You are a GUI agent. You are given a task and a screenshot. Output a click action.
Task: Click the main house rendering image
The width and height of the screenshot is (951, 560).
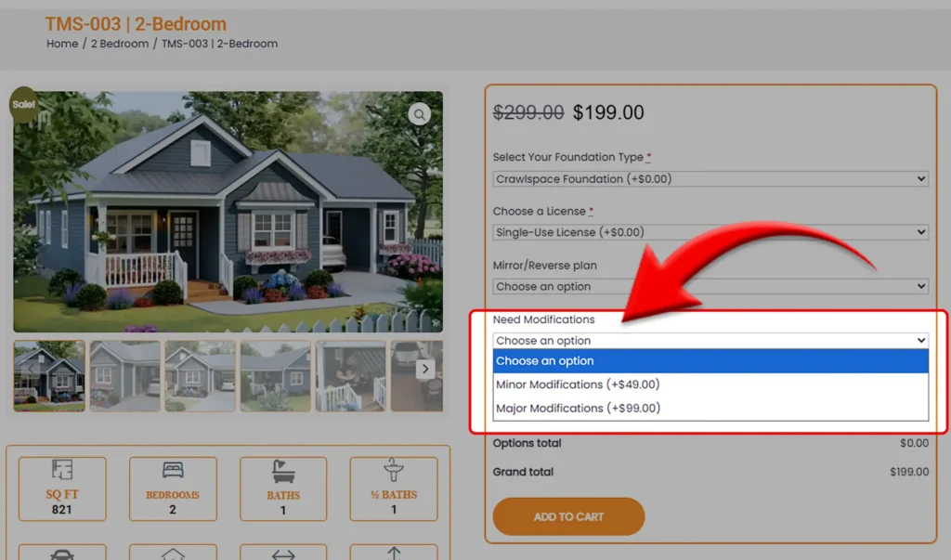click(x=228, y=212)
